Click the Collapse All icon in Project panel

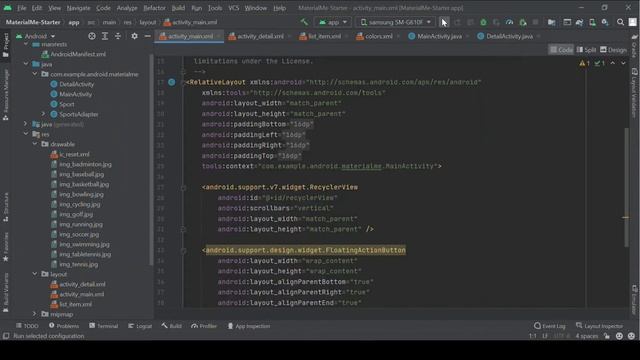point(118,36)
